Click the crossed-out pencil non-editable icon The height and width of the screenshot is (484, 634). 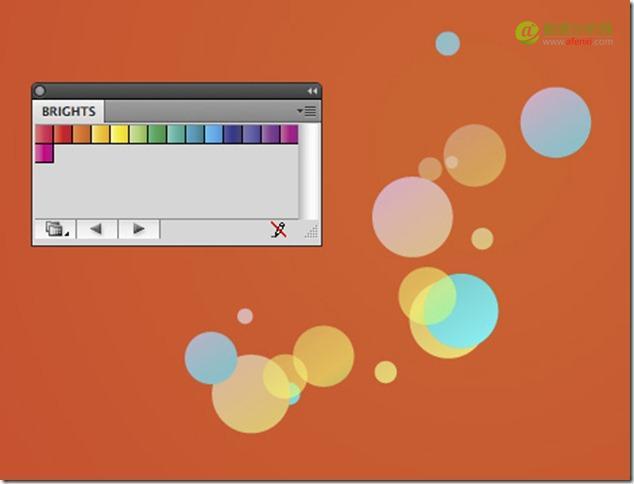coord(279,229)
